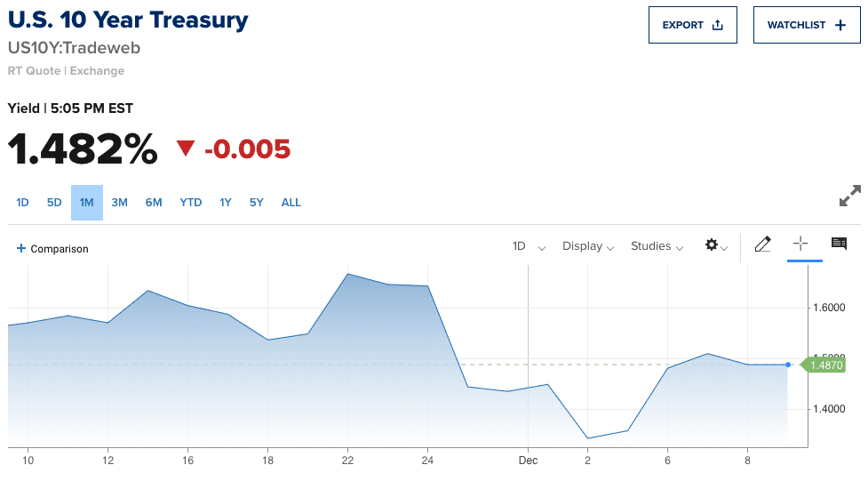Expand the Display dropdown
The height and width of the screenshot is (489, 868).
588,246
